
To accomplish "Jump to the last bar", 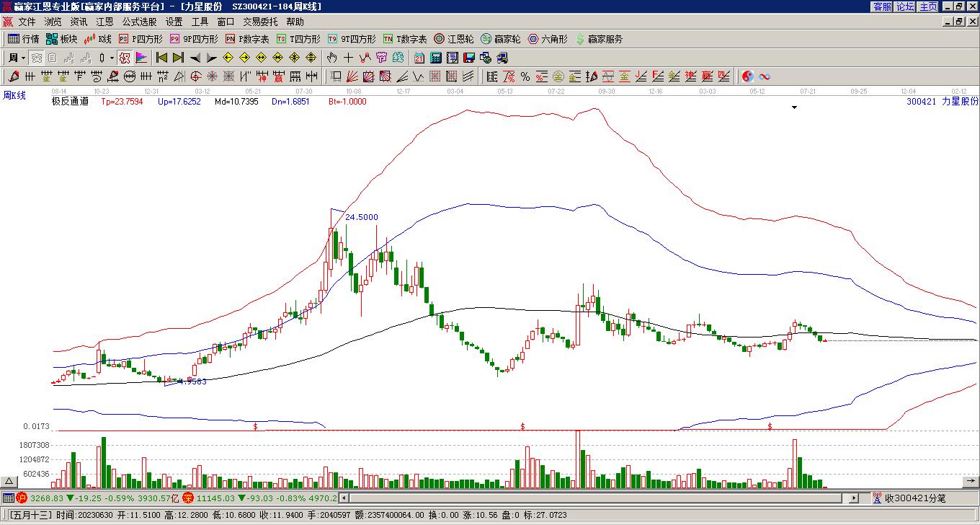I will click(x=178, y=58).
